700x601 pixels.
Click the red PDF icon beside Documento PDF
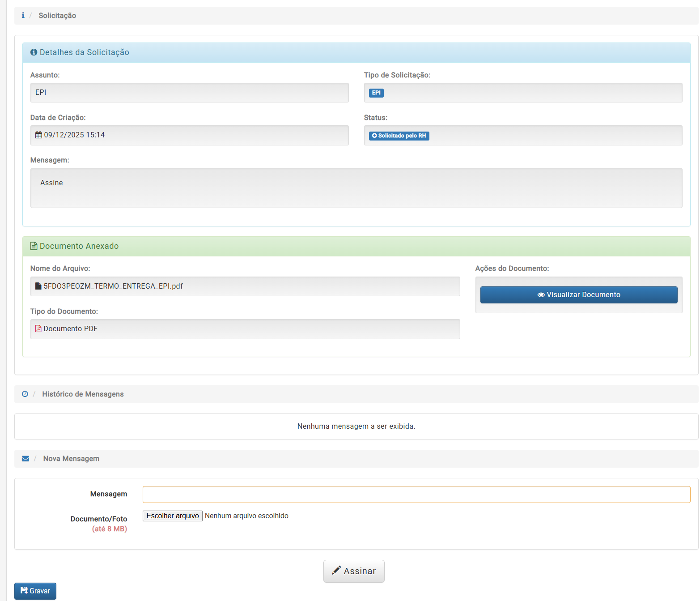pos(38,329)
